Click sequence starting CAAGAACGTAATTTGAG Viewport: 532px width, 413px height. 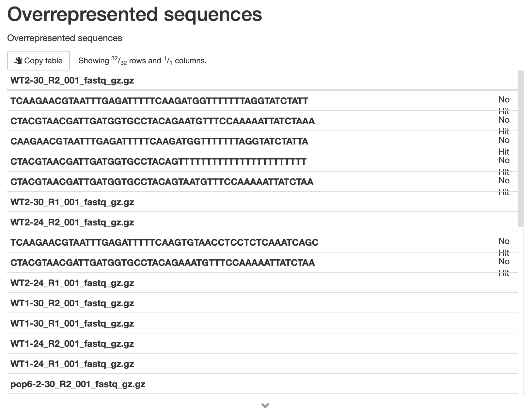[159, 141]
